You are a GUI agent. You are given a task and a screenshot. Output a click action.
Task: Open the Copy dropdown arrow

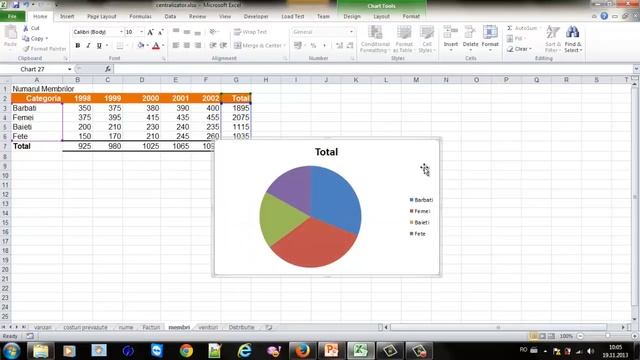point(47,39)
